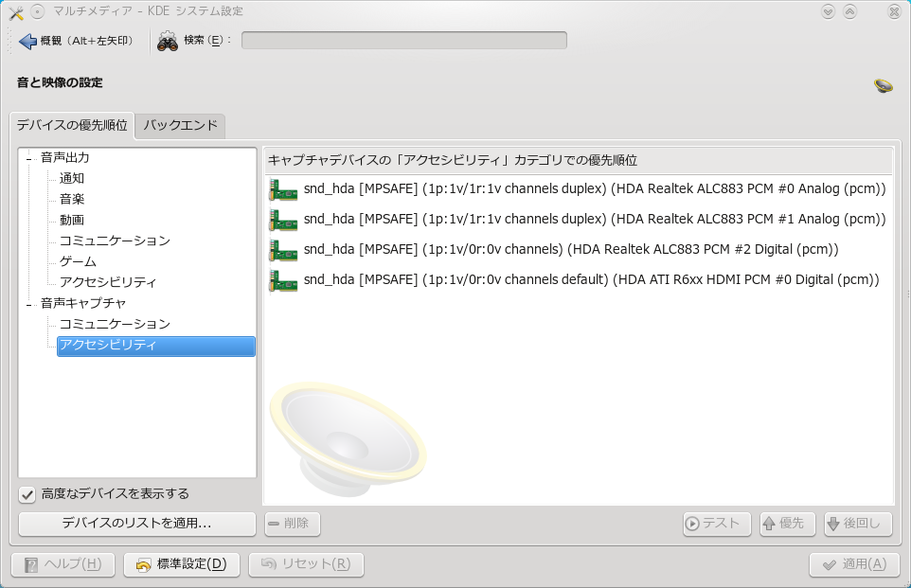Select device text ALC883 PCM #0 Analog
Screen dimensions: 911x588
coord(595,189)
